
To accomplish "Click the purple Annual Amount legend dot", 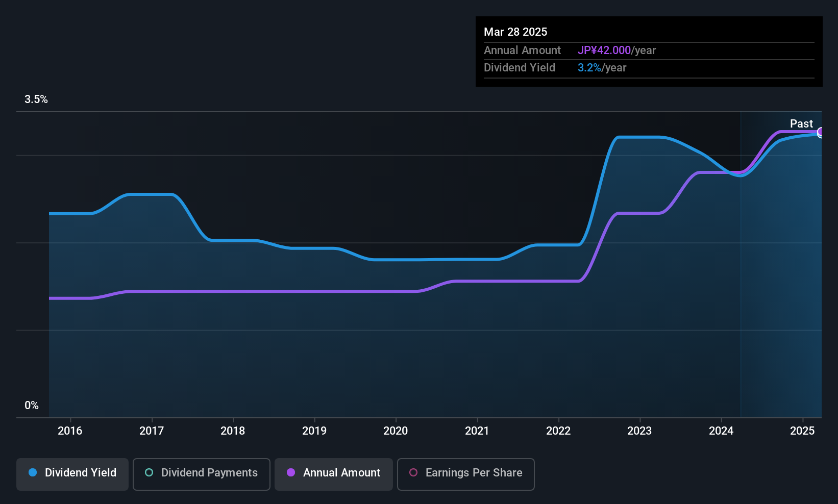I will coord(291,472).
